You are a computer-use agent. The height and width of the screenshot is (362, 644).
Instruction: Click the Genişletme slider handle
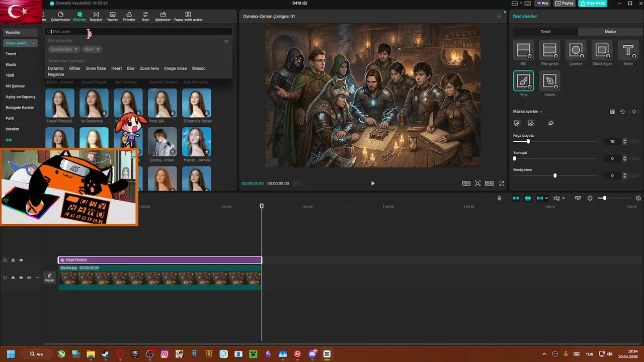(555, 175)
